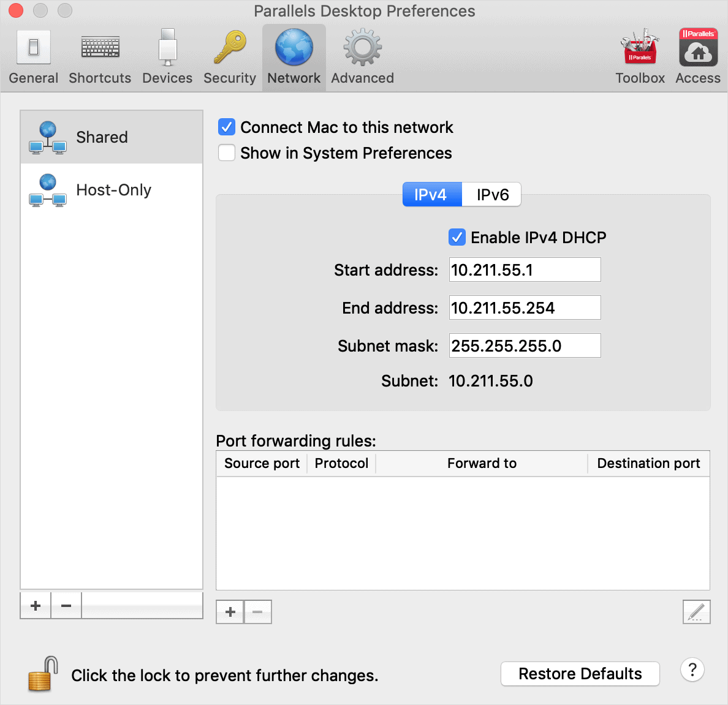The height and width of the screenshot is (705, 728).
Task: Switch to the IPv6 tab
Action: coord(491,194)
